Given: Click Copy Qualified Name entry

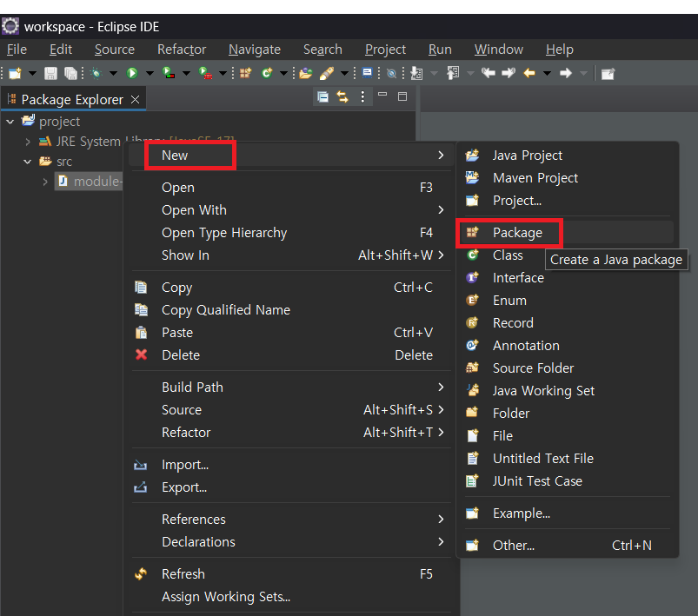Looking at the screenshot, I should click(x=291, y=310).
